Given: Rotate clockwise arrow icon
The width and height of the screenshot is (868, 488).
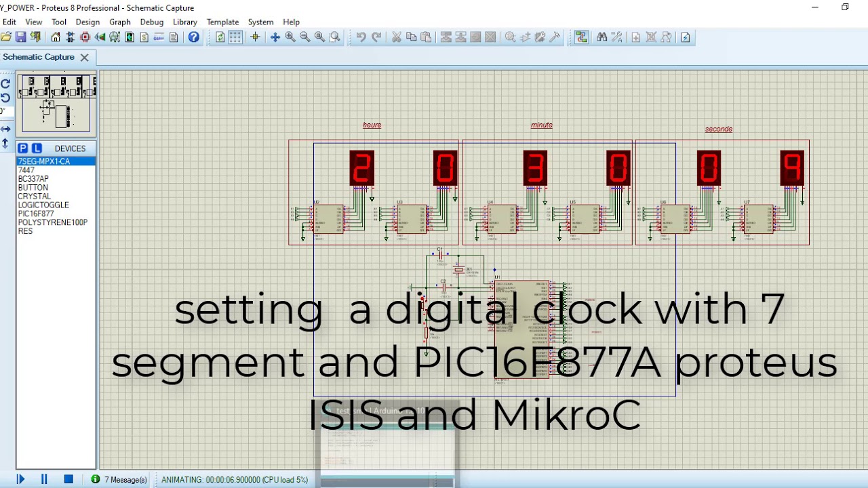Looking at the screenshot, I should pyautogui.click(x=5, y=84).
